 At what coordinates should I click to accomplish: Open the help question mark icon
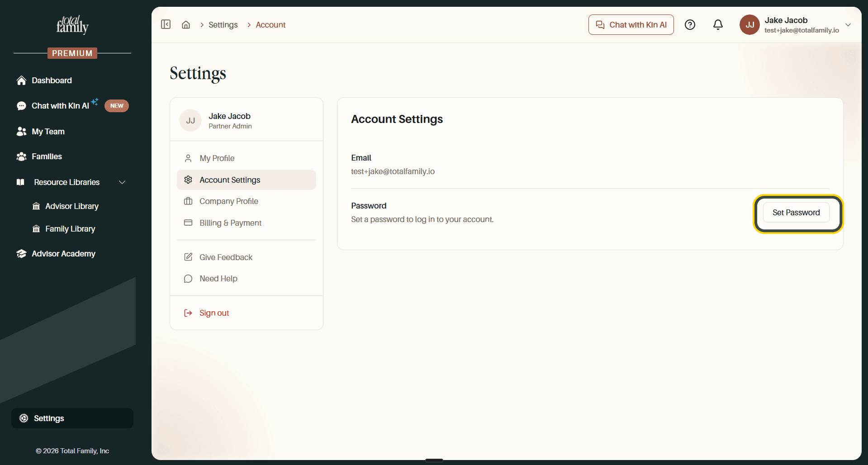tap(690, 25)
